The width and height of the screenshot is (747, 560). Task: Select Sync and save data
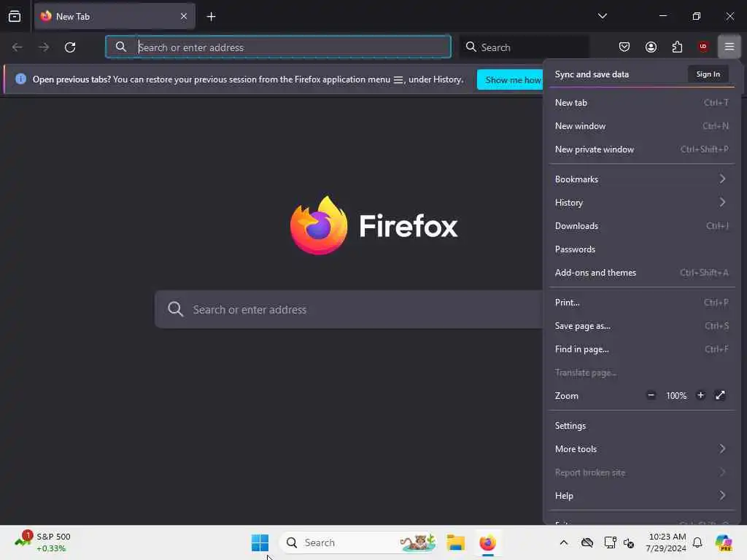592,74
